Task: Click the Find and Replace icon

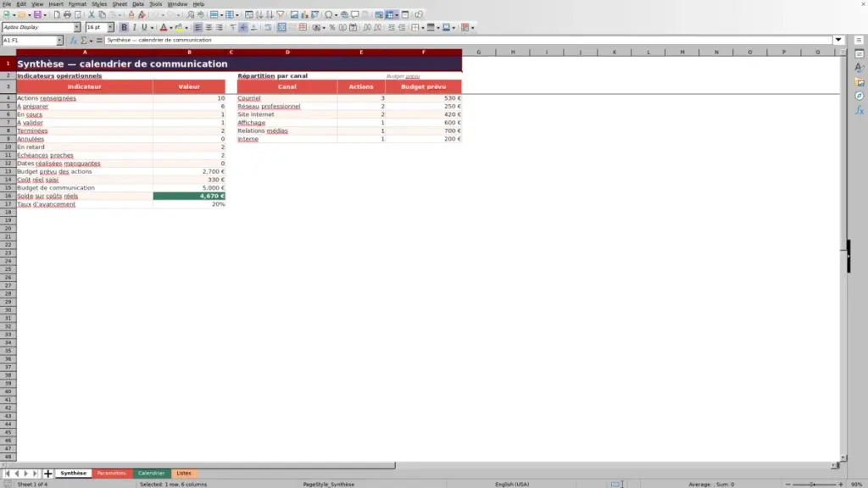Action: tap(191, 15)
